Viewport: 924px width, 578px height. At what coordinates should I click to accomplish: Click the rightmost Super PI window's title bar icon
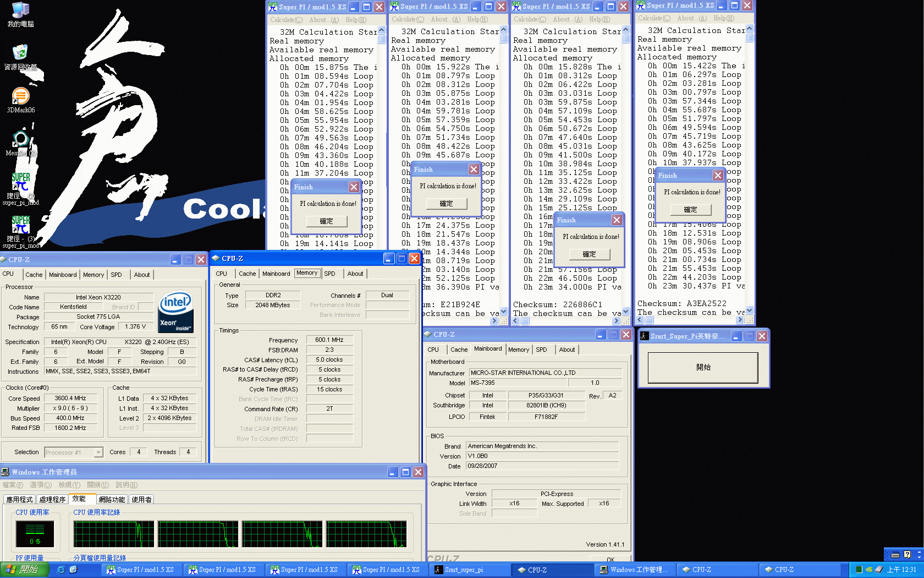(x=641, y=5)
